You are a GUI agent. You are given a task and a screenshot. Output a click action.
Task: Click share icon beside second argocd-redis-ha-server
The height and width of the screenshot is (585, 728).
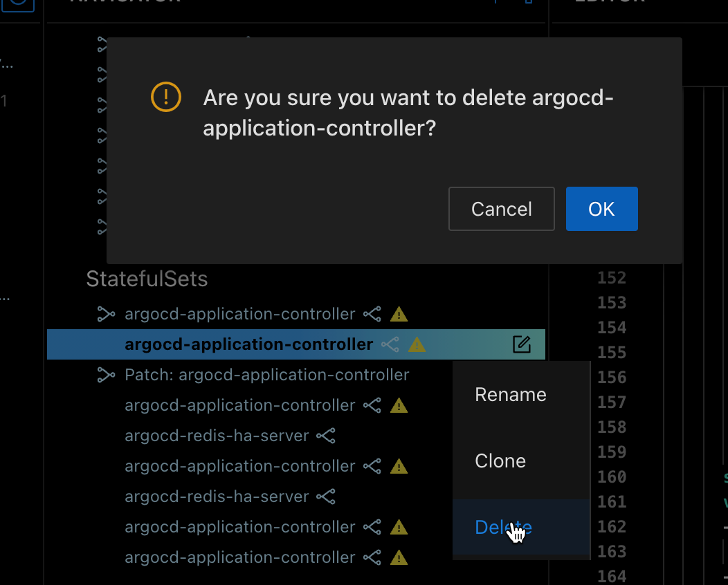pyautogui.click(x=325, y=496)
